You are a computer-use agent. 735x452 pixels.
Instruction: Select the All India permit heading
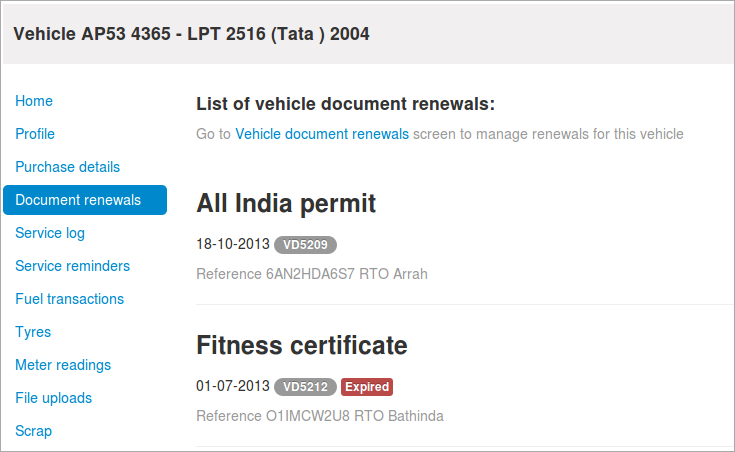[x=286, y=203]
